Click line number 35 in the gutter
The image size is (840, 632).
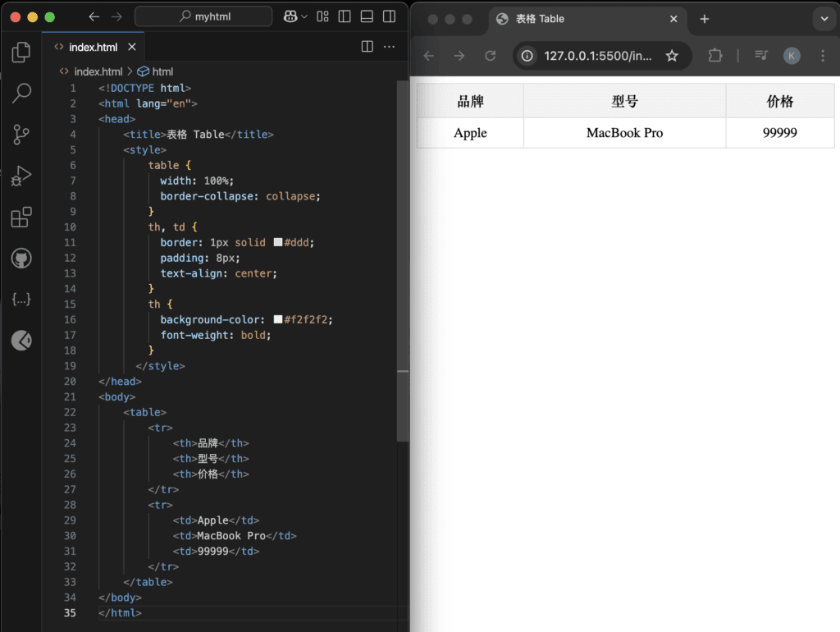pyautogui.click(x=71, y=612)
